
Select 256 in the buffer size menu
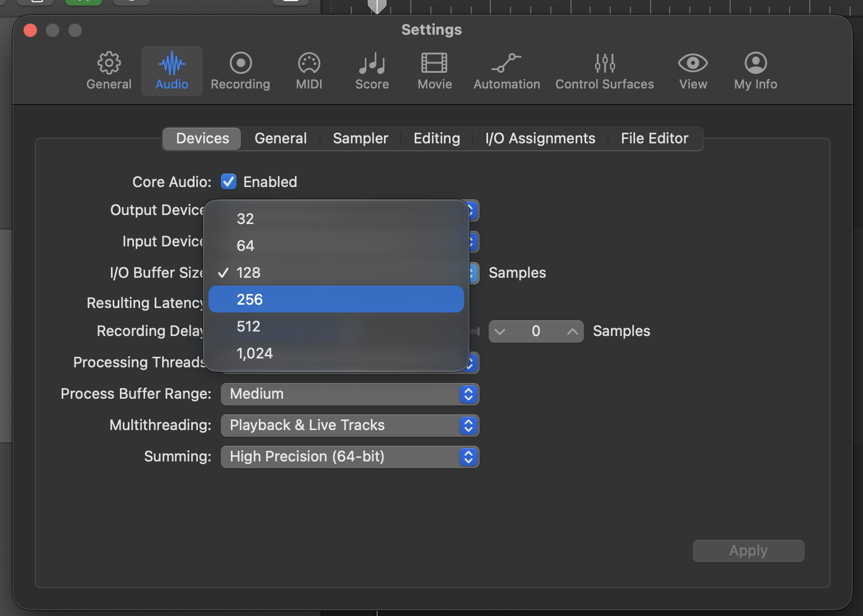click(x=336, y=299)
